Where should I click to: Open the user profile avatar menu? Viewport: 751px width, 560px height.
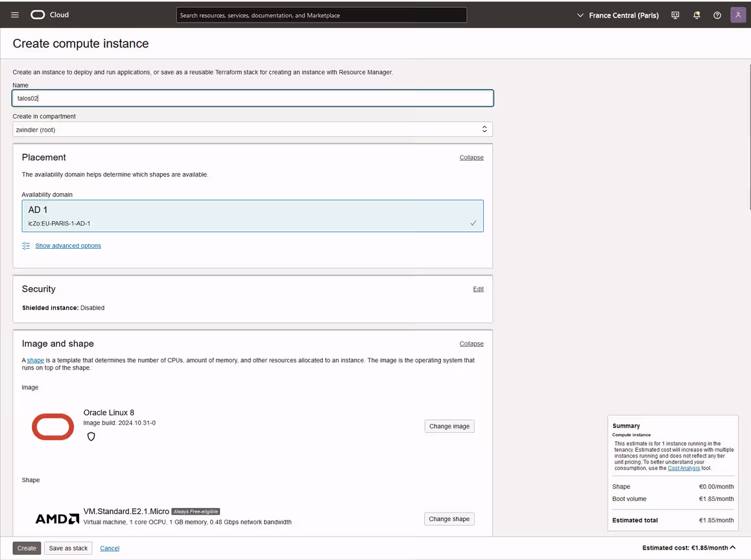click(738, 15)
